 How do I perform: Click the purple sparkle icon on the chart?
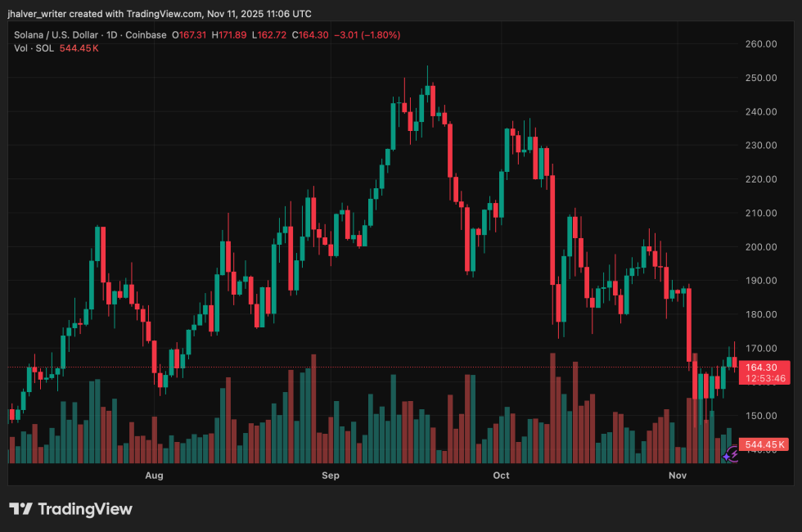pyautogui.click(x=727, y=457)
